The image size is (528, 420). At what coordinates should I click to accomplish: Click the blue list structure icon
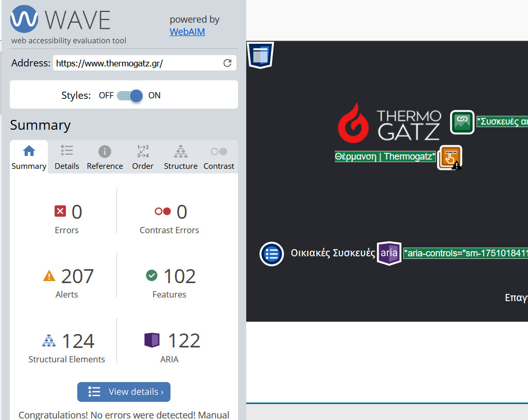pyautogui.click(x=271, y=254)
